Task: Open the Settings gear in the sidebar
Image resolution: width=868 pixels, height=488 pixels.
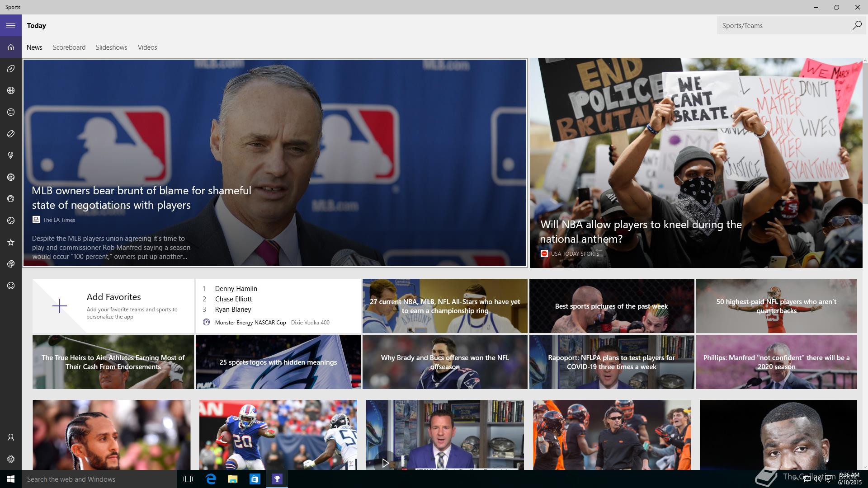Action: click(11, 459)
